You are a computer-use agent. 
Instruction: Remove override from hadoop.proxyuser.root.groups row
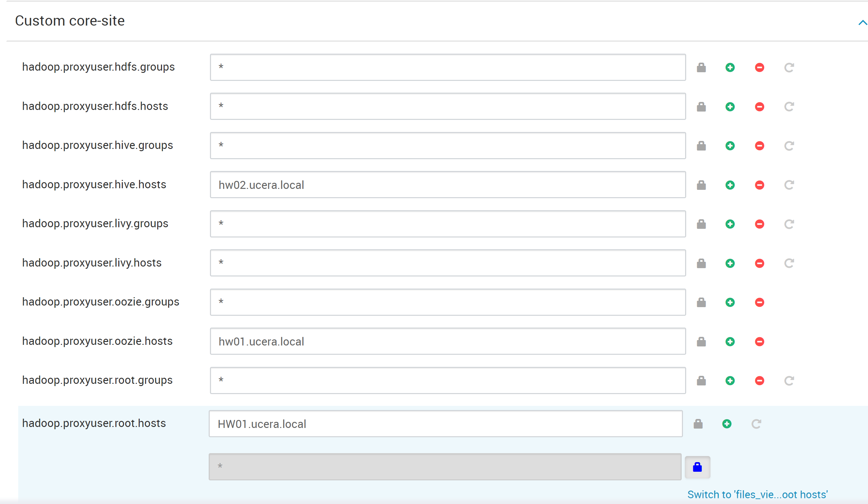pos(759,380)
